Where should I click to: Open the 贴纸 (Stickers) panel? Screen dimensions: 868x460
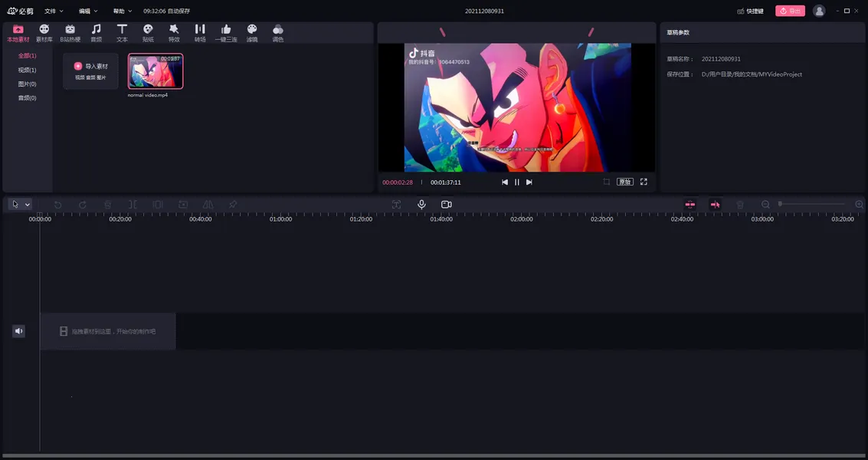[148, 31]
